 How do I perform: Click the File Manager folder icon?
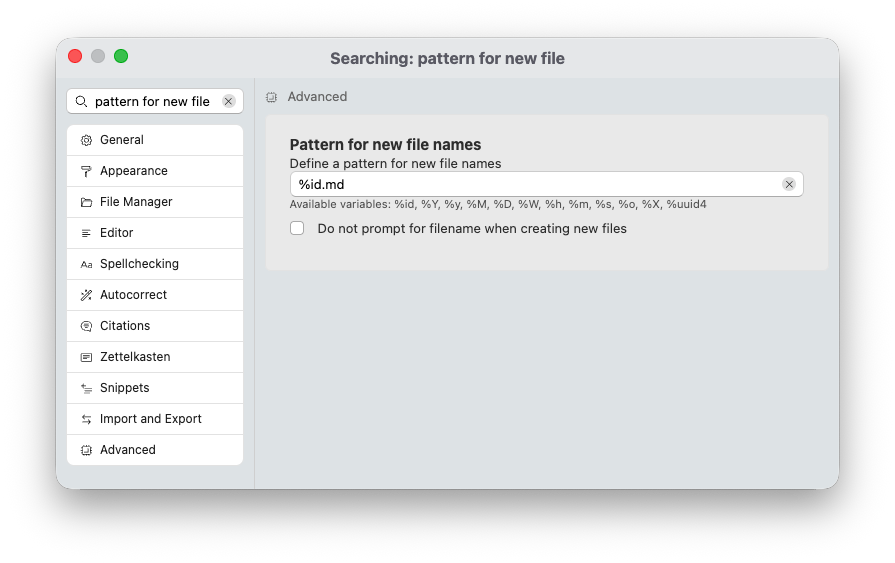pyautogui.click(x=86, y=202)
